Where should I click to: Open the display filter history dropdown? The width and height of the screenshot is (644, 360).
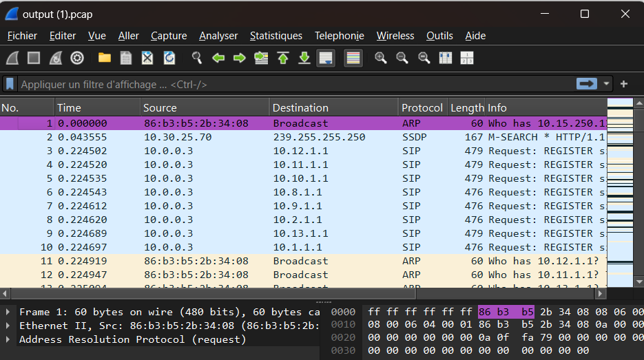[606, 84]
